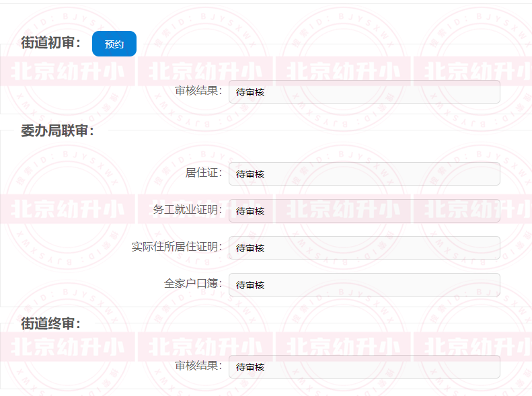532x396 pixels.
Task: Click 审核结果 field under 街道初审
Action: (364, 92)
